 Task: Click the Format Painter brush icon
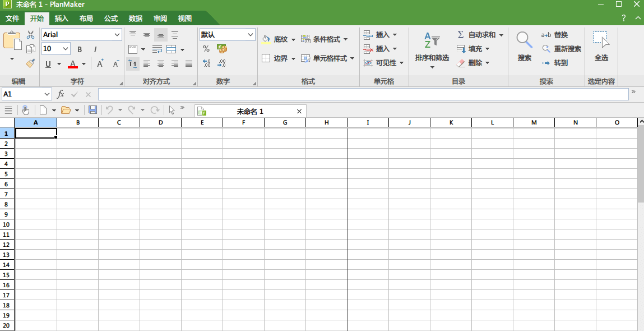31,63
